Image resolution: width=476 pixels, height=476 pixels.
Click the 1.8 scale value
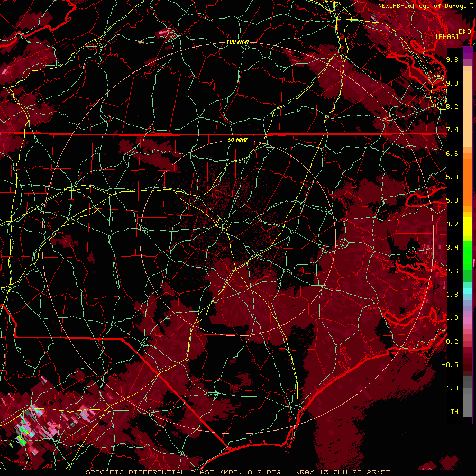coord(452,294)
